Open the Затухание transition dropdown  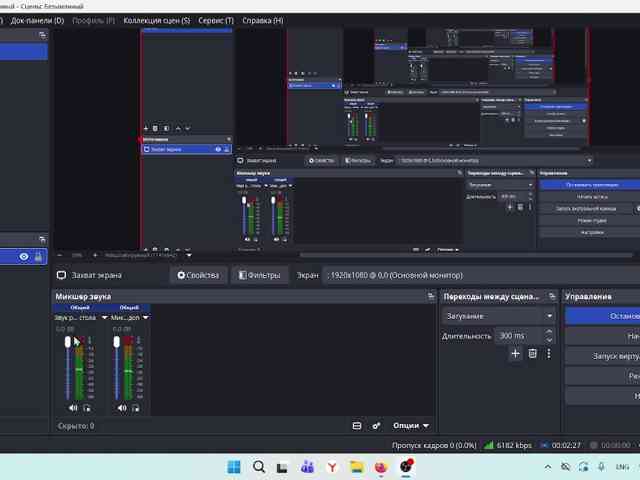point(499,316)
